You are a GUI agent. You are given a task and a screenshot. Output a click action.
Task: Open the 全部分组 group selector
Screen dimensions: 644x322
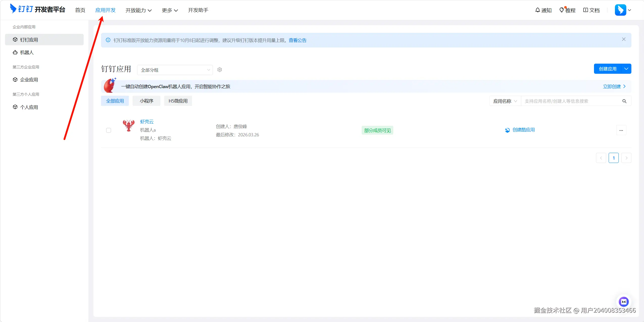pos(175,70)
